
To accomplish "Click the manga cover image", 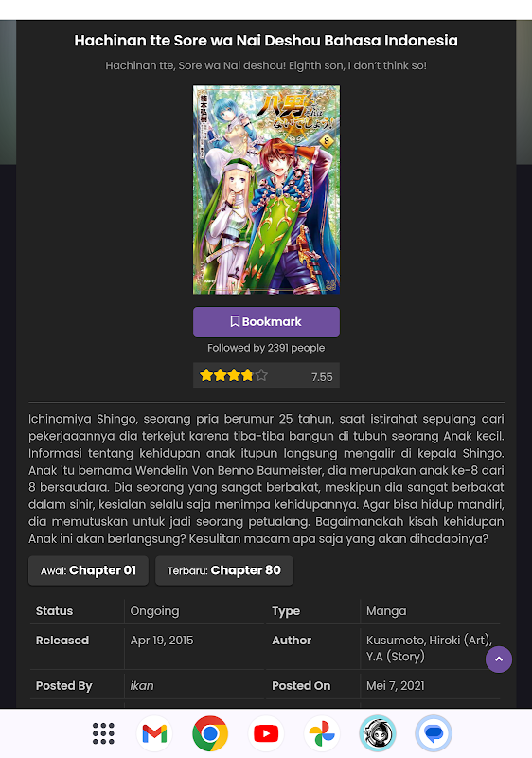I will coord(267,189).
